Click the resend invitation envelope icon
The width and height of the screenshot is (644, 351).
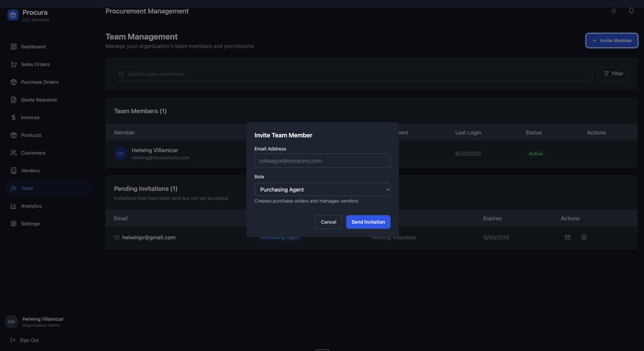(x=567, y=237)
